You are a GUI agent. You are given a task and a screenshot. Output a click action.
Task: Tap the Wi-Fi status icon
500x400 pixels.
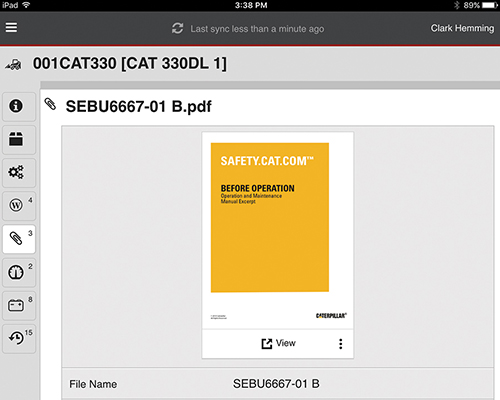pyautogui.click(x=26, y=5)
